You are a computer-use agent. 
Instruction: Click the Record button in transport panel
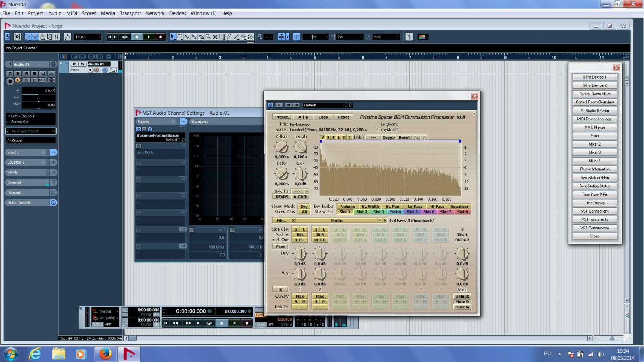tap(246, 323)
